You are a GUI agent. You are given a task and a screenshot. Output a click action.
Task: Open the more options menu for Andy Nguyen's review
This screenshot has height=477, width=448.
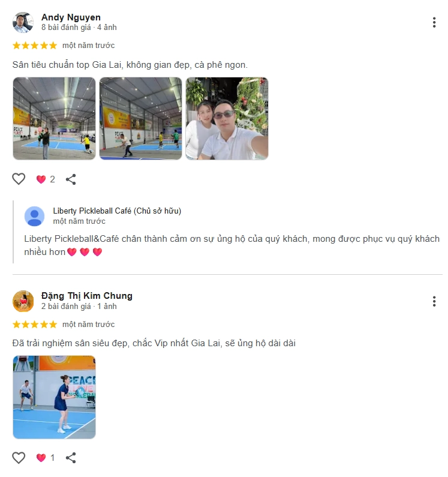pyautogui.click(x=434, y=23)
